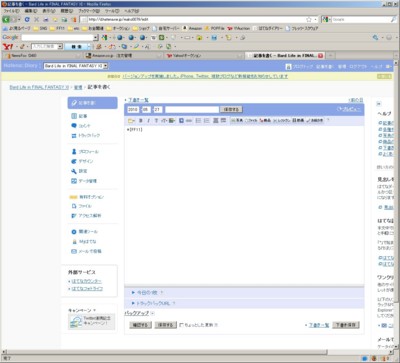Click the 下書き保存 draft save button
Image resolution: width=400 pixels, height=363 pixels.
(x=346, y=325)
